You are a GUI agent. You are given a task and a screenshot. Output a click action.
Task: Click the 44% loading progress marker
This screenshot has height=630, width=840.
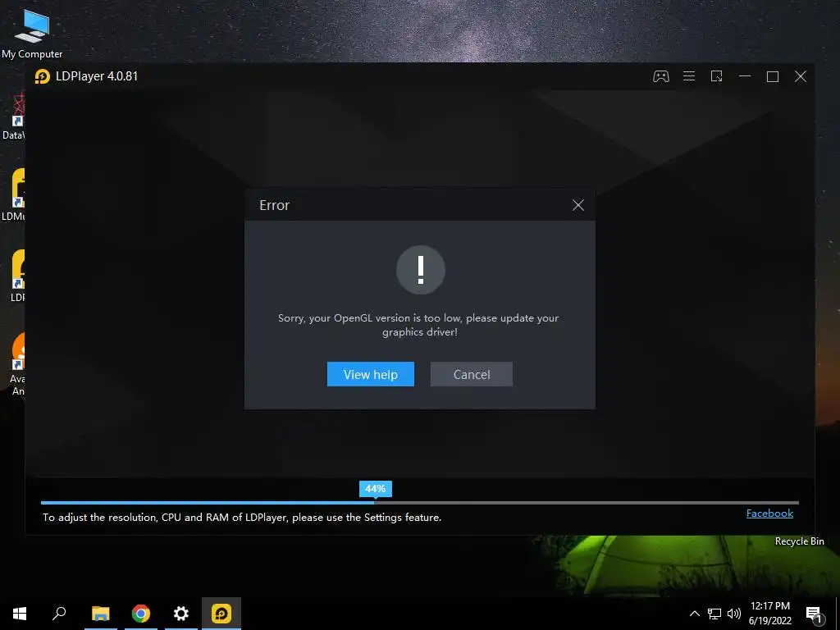click(x=375, y=489)
